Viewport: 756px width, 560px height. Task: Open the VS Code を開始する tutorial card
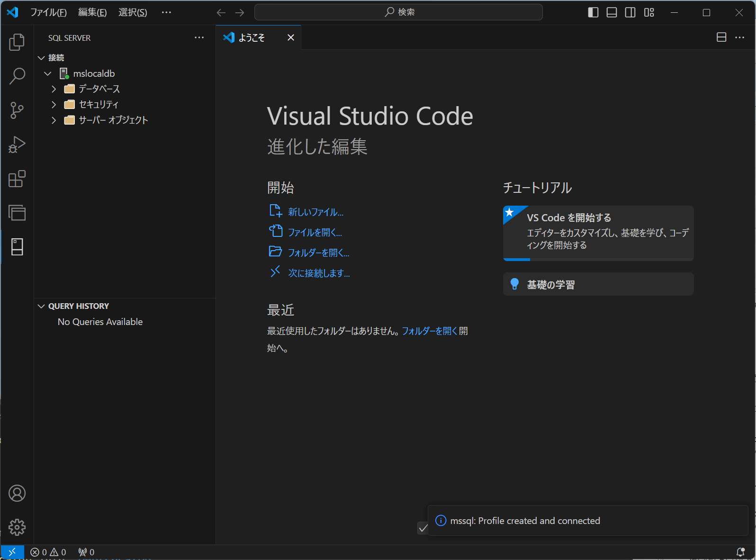point(598,233)
